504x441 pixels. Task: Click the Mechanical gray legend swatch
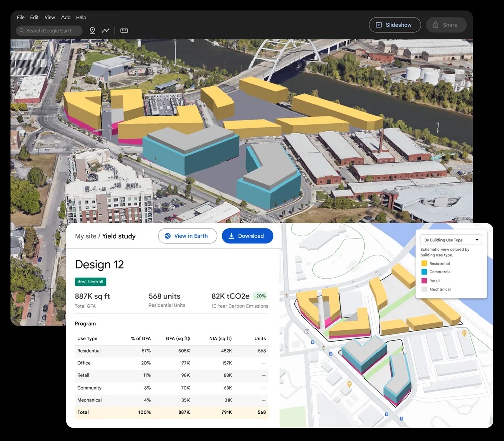click(x=424, y=289)
